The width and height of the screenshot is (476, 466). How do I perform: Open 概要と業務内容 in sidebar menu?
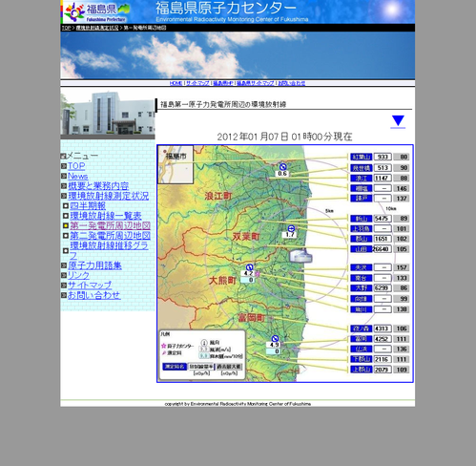98,186
